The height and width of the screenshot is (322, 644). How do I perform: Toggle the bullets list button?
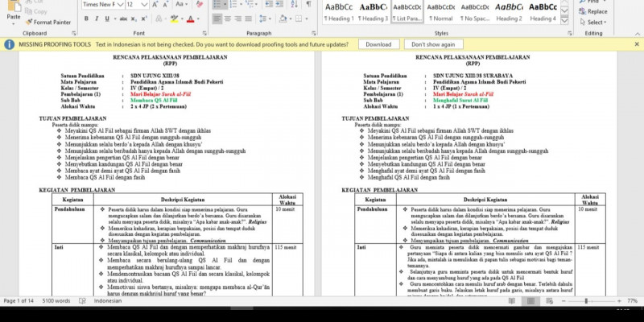click(x=217, y=5)
